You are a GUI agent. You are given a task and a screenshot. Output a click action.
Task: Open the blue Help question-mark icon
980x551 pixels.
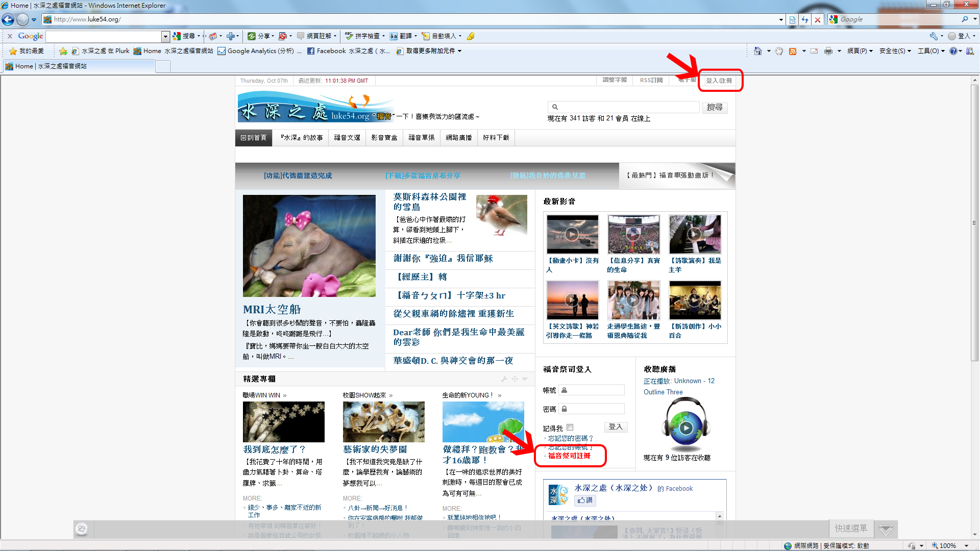953,51
